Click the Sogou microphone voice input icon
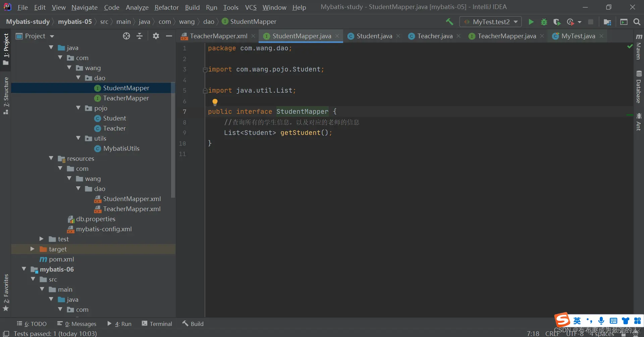This screenshot has width=644, height=337. pyautogui.click(x=601, y=321)
